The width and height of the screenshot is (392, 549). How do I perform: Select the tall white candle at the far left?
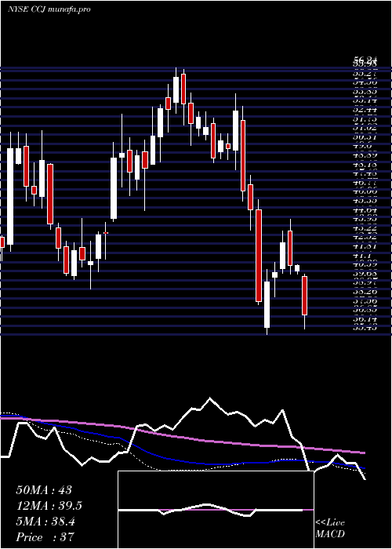click(10, 196)
